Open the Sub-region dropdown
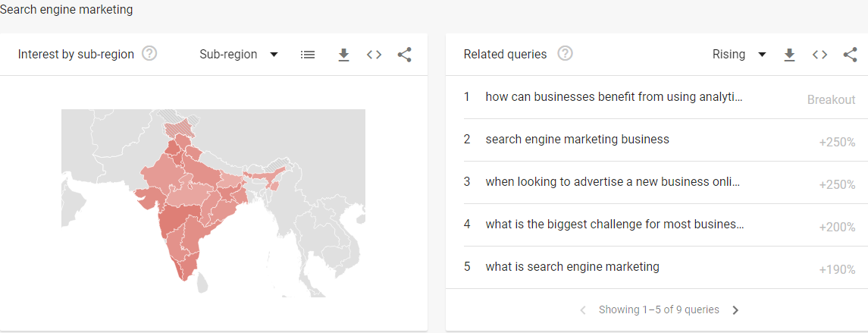This screenshot has height=333, width=868. click(239, 55)
